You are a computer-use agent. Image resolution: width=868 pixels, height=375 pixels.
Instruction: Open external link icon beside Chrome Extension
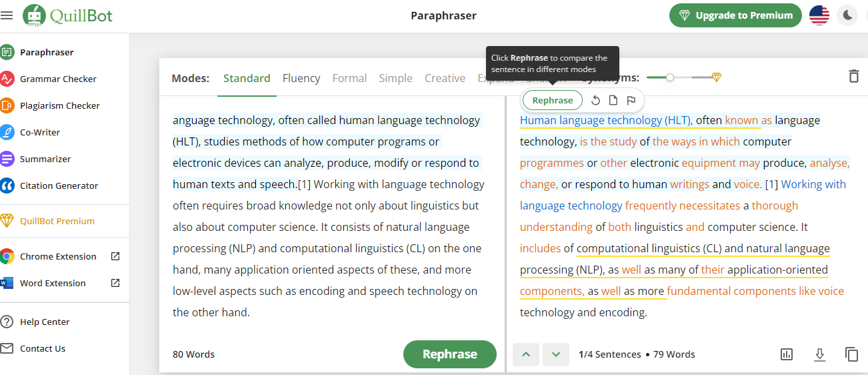pyautogui.click(x=115, y=256)
